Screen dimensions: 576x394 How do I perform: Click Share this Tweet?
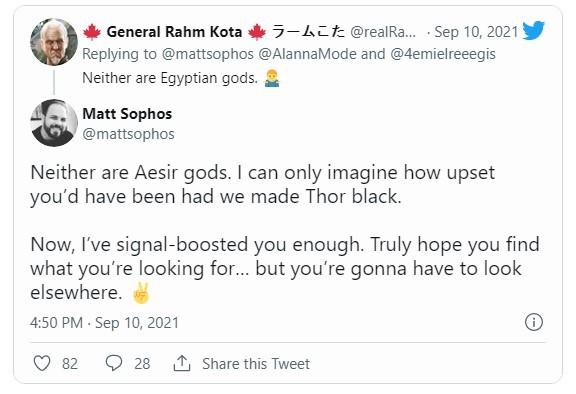(256, 364)
